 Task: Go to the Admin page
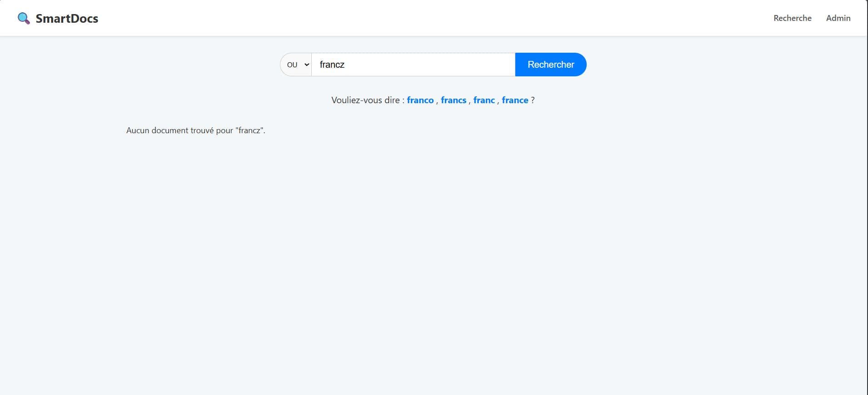tap(838, 18)
